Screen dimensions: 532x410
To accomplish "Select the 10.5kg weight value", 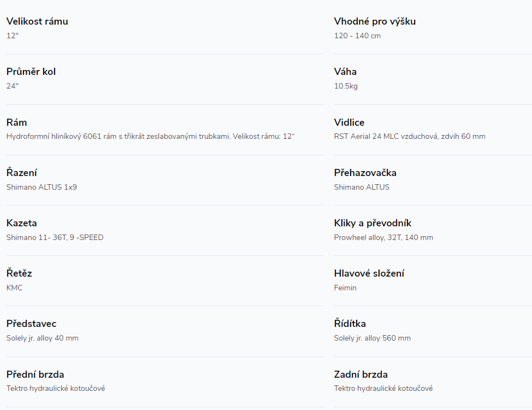I will [346, 86].
